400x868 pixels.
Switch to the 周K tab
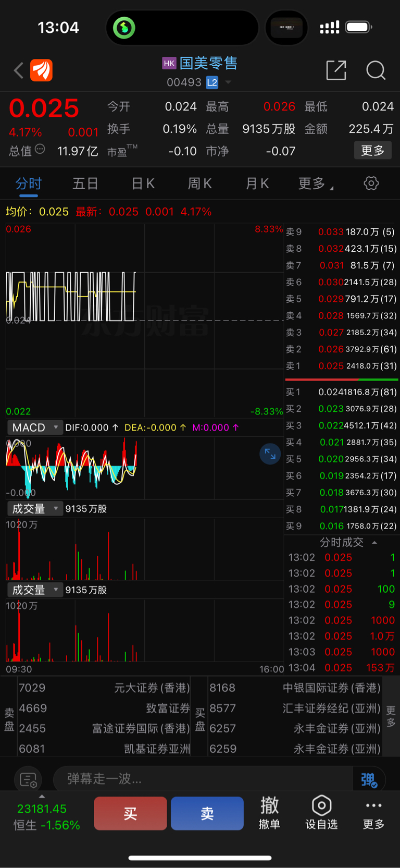coord(199,184)
